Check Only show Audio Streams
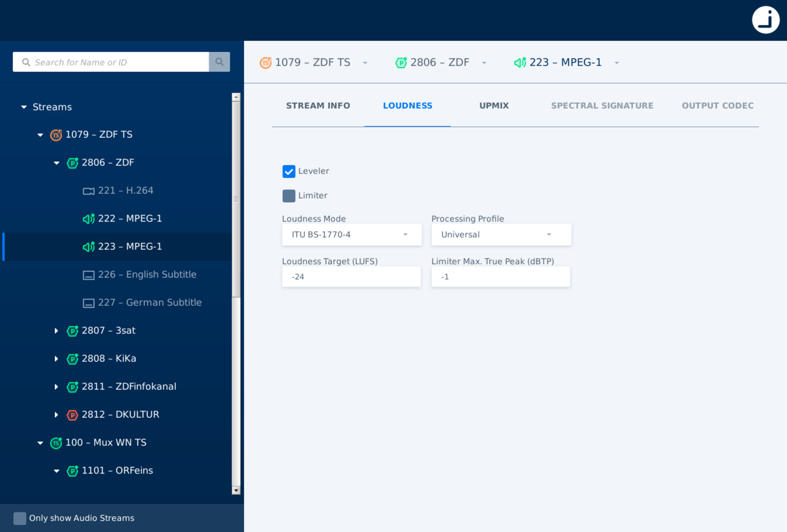 (x=19, y=518)
